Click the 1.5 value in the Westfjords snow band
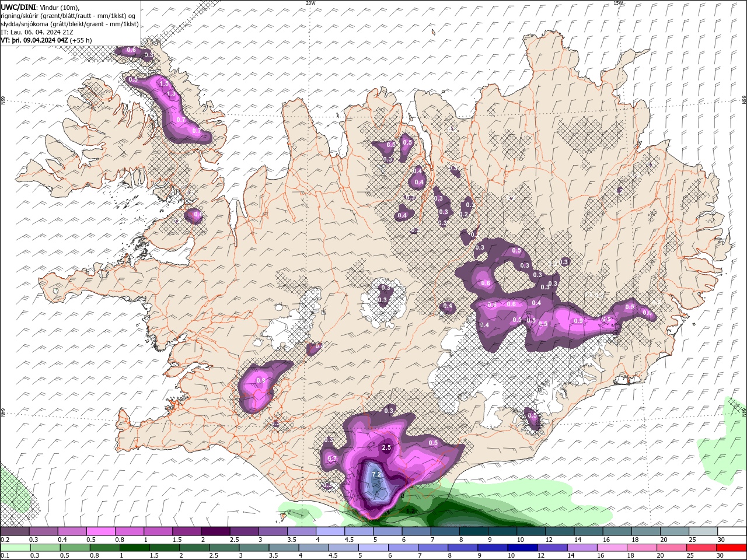The height and width of the screenshot is (560, 747). click(164, 84)
